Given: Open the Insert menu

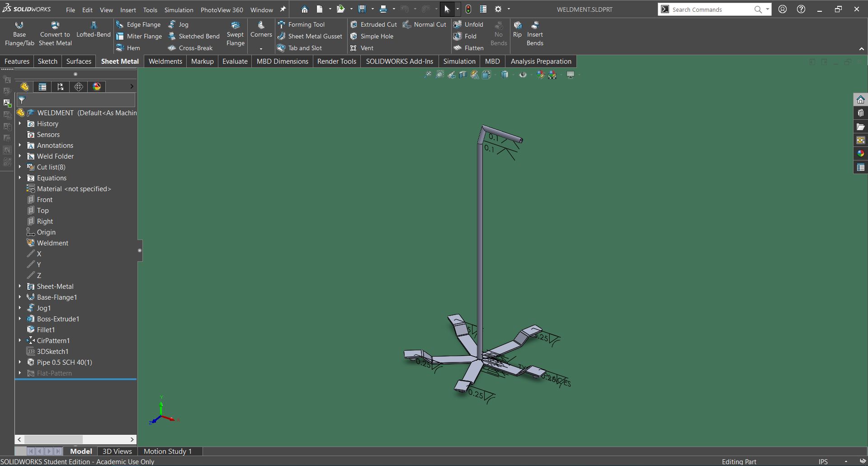Looking at the screenshot, I should [128, 10].
